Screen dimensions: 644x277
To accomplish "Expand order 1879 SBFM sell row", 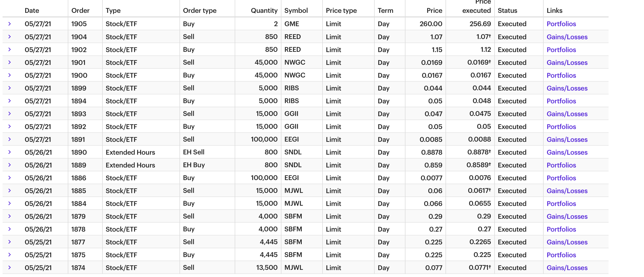I will 10,216.
